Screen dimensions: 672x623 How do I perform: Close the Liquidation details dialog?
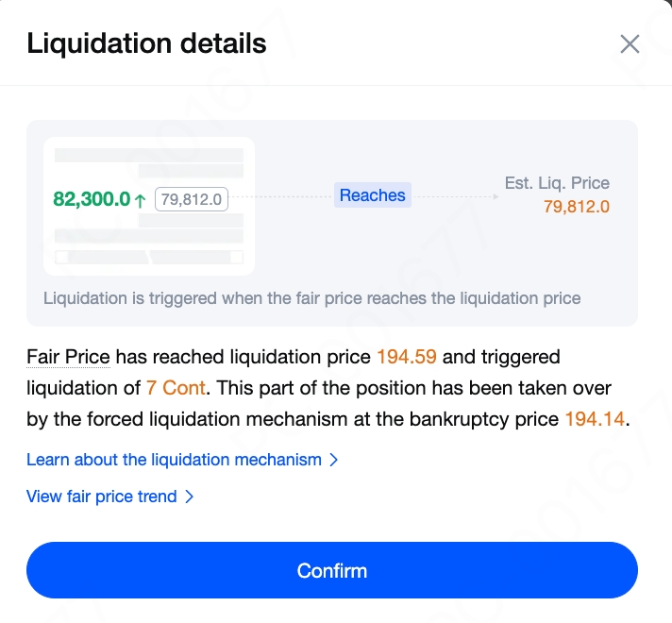pyautogui.click(x=630, y=43)
